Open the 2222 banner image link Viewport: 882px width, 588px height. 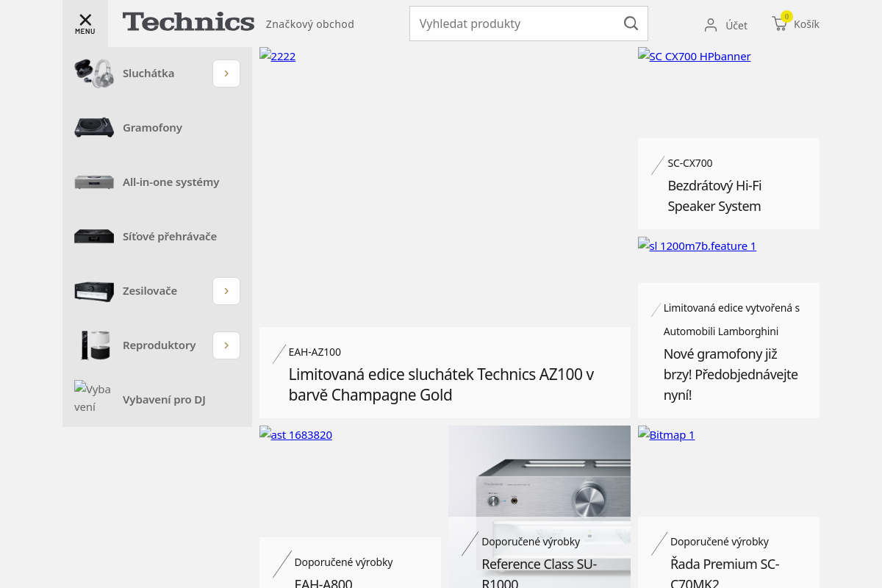(x=278, y=56)
